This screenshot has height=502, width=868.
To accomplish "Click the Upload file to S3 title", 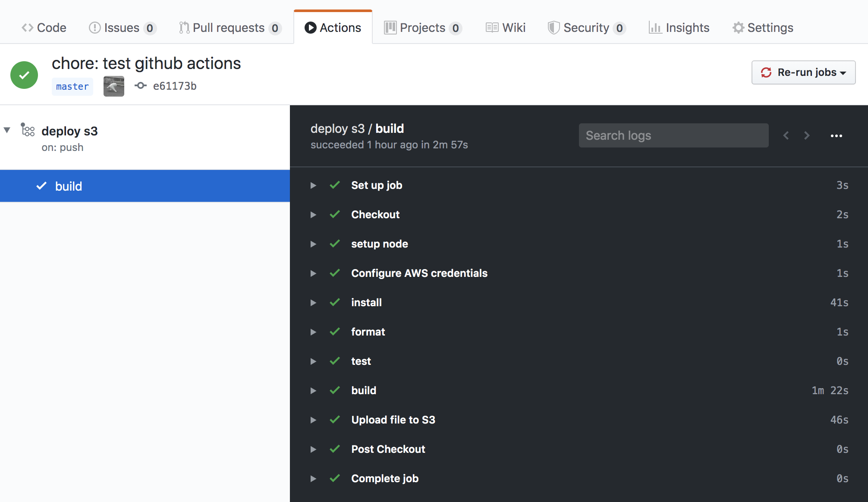I will [393, 420].
